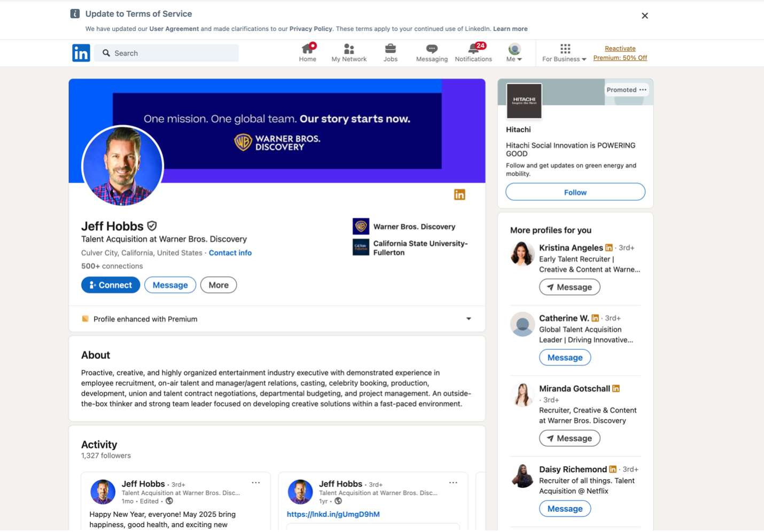The image size is (764, 532).
Task: Click the Hitachi logo in the ad
Action: point(524,101)
